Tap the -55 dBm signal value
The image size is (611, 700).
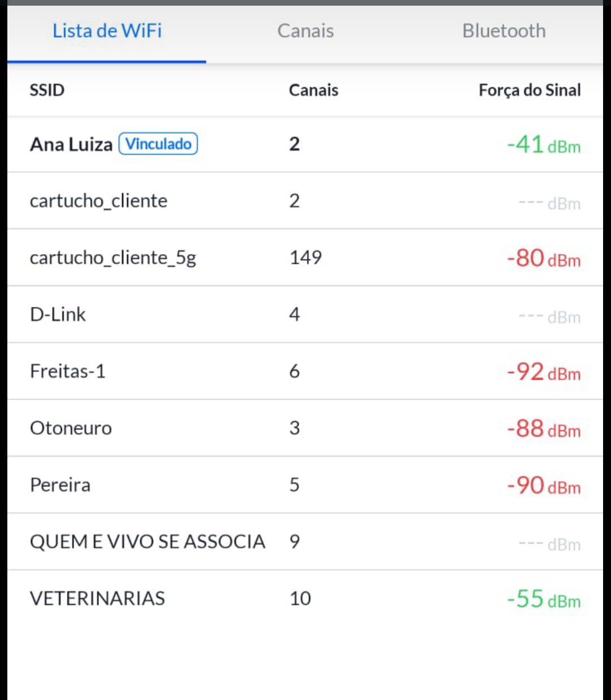tap(544, 599)
